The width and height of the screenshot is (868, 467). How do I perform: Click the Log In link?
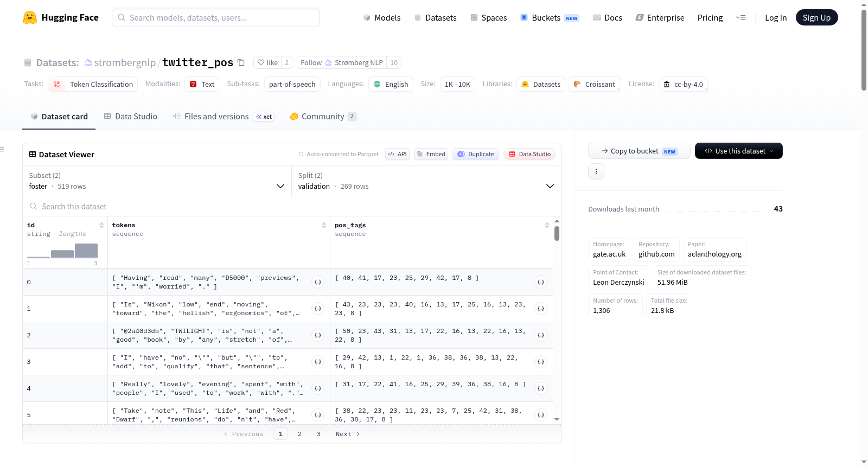click(x=776, y=17)
